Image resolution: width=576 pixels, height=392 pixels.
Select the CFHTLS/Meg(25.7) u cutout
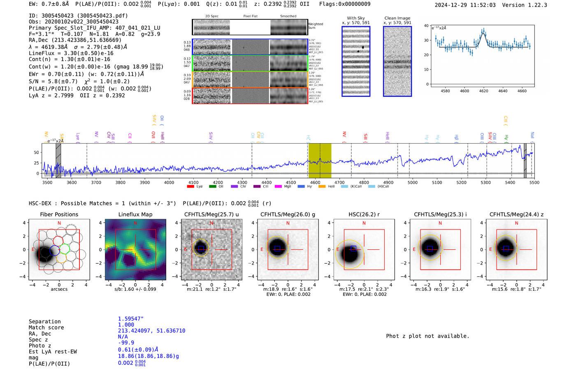point(211,249)
